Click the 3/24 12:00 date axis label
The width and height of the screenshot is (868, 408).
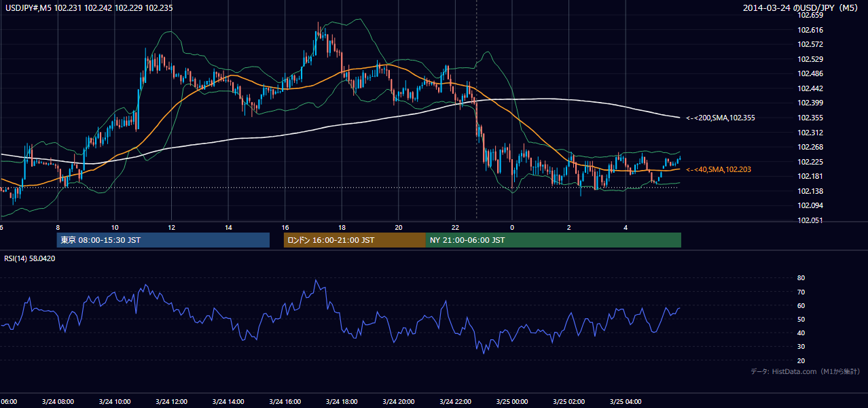point(171,402)
